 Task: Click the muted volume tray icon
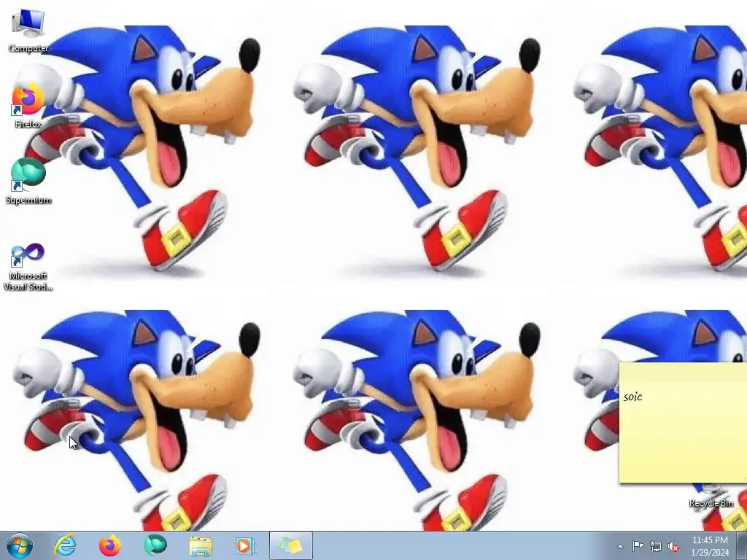673,546
